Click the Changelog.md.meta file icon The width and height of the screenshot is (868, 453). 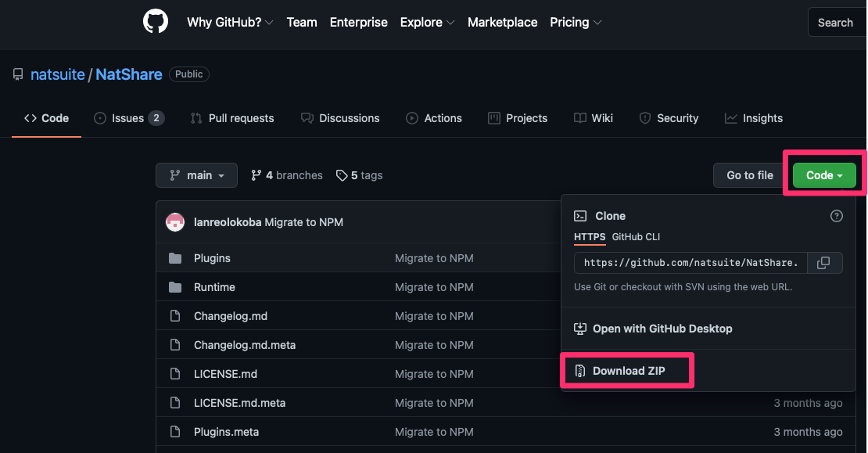(175, 344)
